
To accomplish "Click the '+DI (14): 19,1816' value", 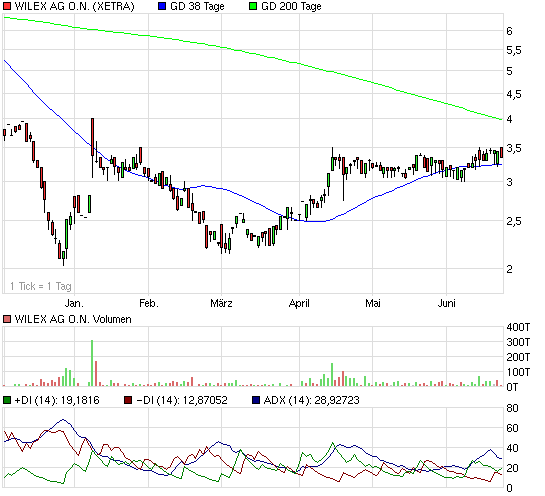I will (x=57, y=400).
